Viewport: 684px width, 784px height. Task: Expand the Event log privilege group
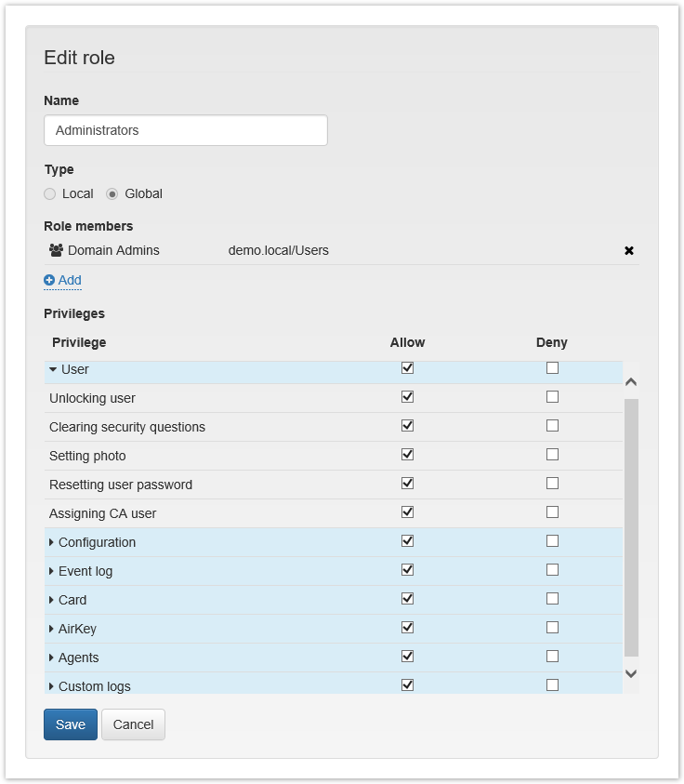(x=52, y=571)
